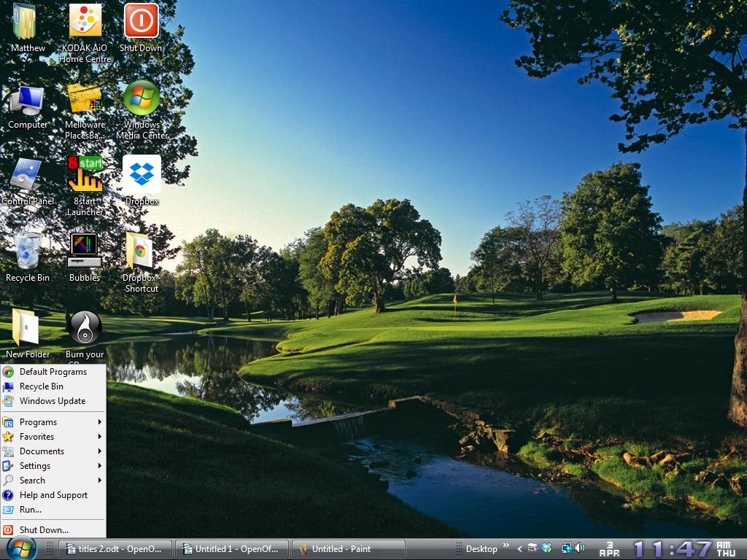747x560 pixels.
Task: Open Computer from the desktop
Action: tap(28, 98)
